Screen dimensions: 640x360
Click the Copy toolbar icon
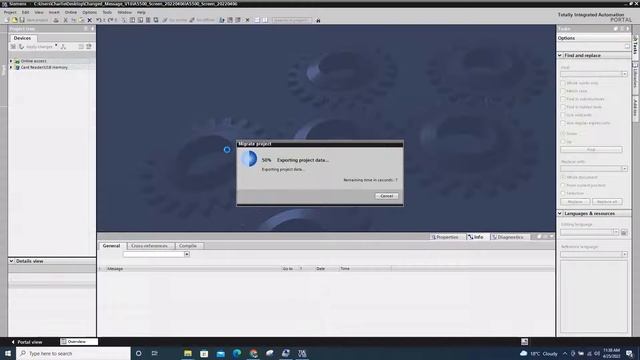coord(73,20)
